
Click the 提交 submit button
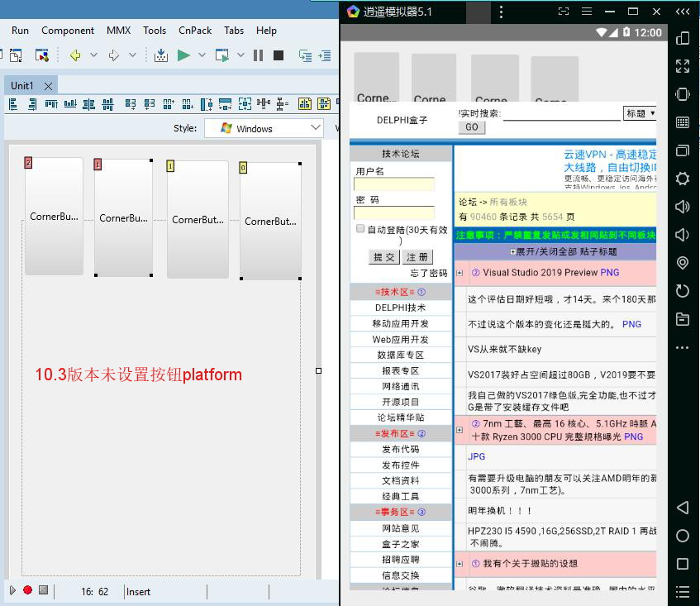384,257
